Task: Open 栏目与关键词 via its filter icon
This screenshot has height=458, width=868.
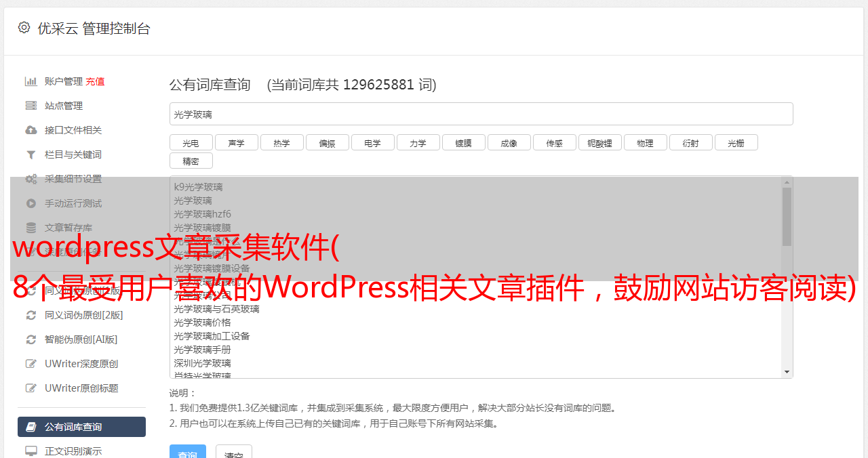Action: [x=31, y=154]
